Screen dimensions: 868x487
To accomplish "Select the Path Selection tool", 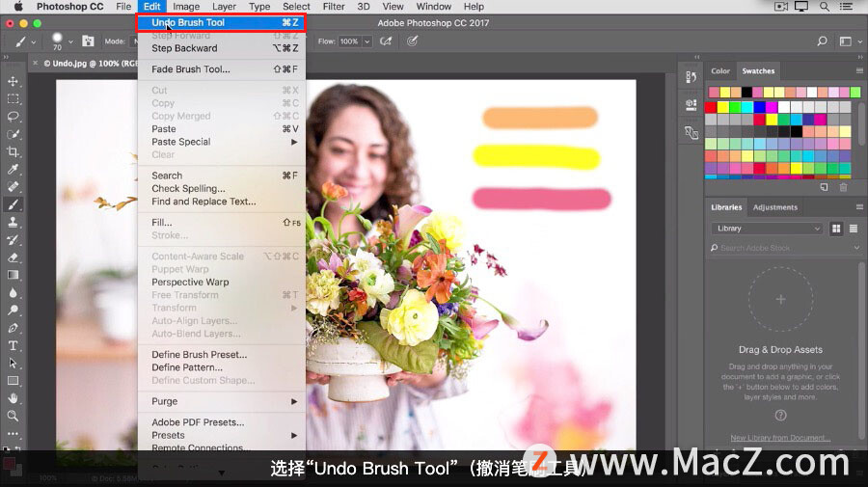I will tap(13, 364).
